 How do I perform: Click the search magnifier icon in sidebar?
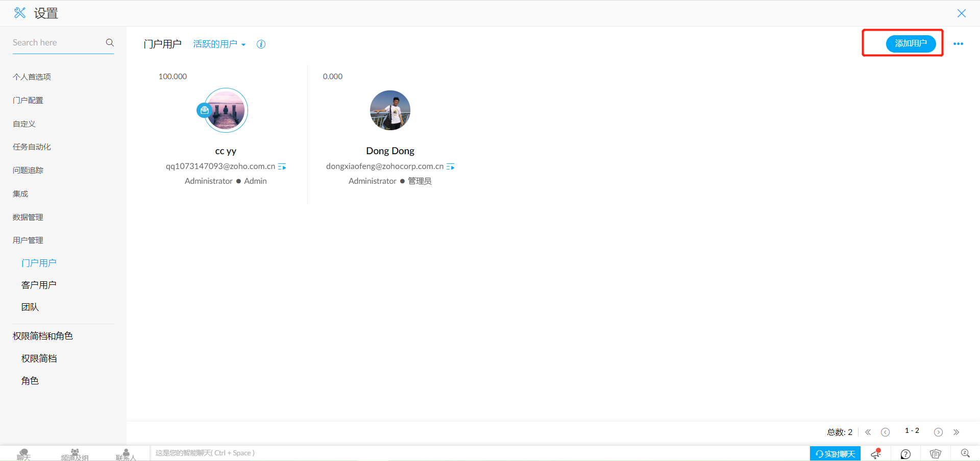(x=109, y=42)
